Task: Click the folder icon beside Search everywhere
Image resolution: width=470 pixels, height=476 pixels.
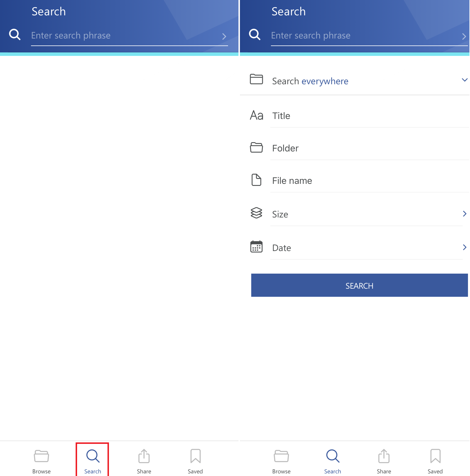Action: pyautogui.click(x=256, y=79)
